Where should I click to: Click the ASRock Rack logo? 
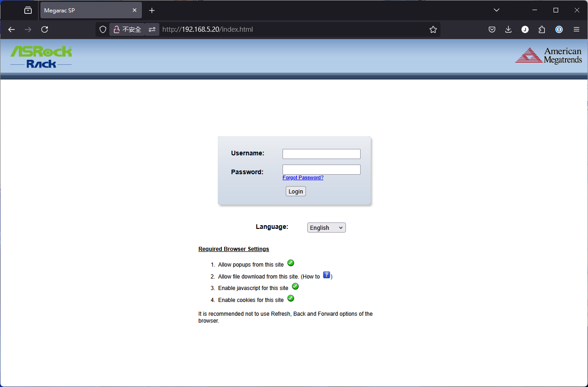41,57
